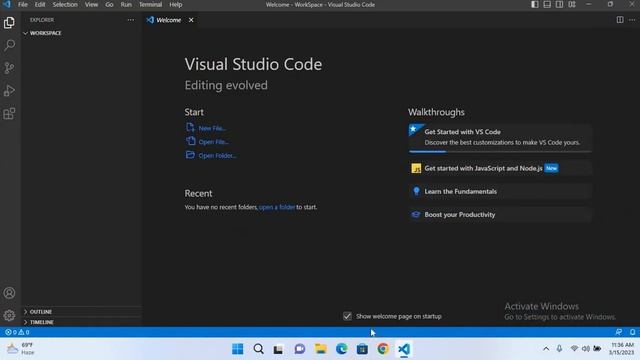Image resolution: width=640 pixels, height=360 pixels.
Task: Open Get started with JavaScript and Node.js
Action: (x=500, y=168)
